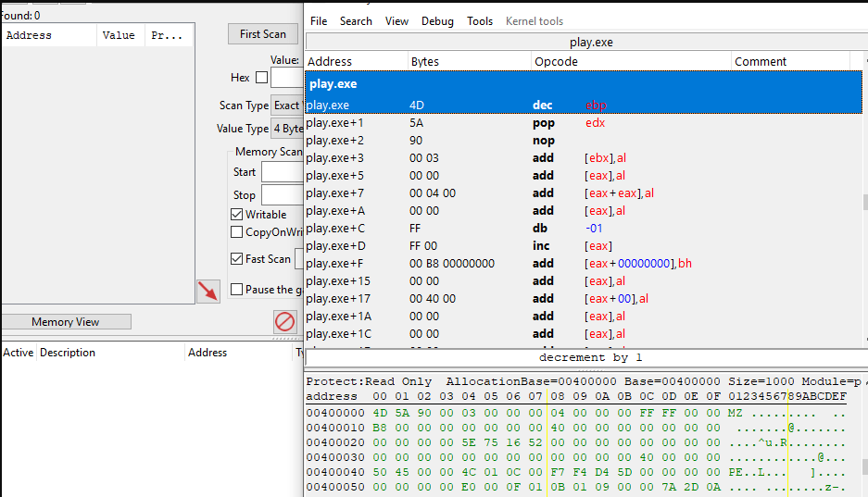Click the Bytes column header in disassembler

coord(469,61)
